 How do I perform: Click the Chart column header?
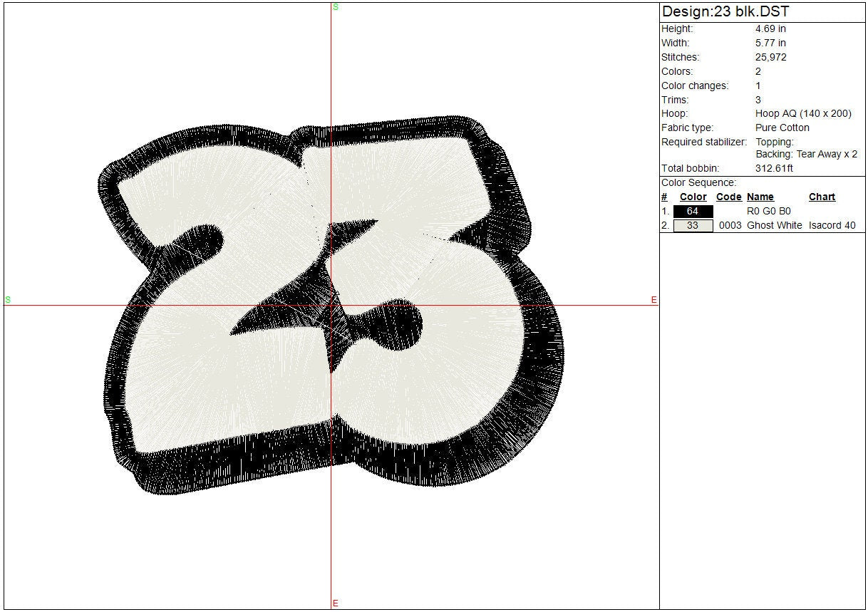822,197
